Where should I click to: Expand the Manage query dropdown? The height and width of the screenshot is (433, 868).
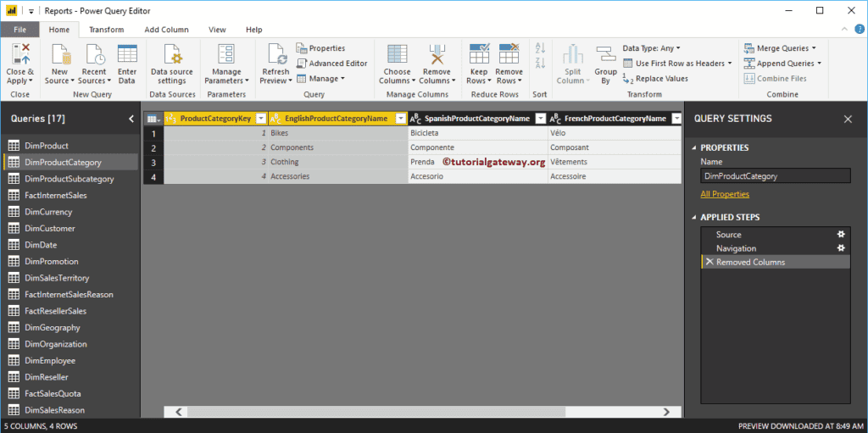(x=342, y=79)
